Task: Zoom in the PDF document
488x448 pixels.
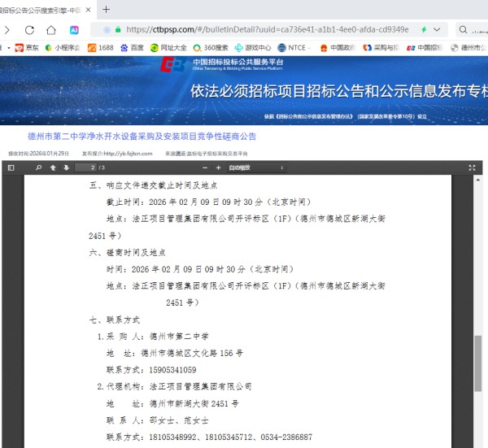Action: tap(218, 167)
